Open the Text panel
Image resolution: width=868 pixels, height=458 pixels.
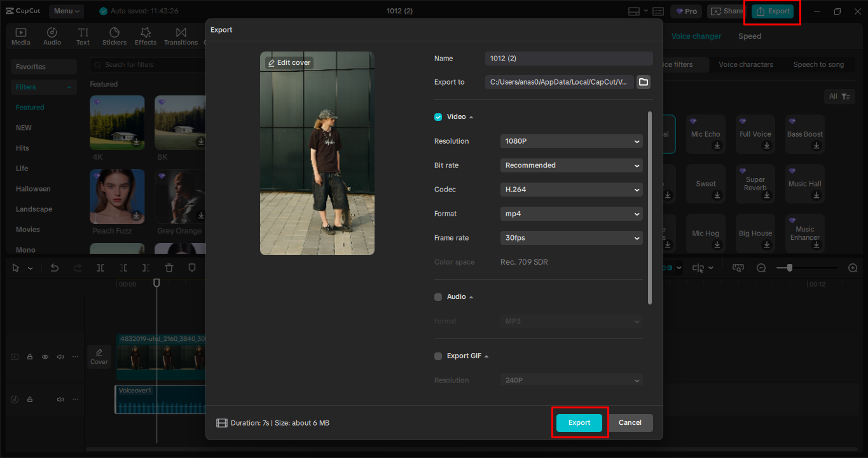[x=83, y=35]
